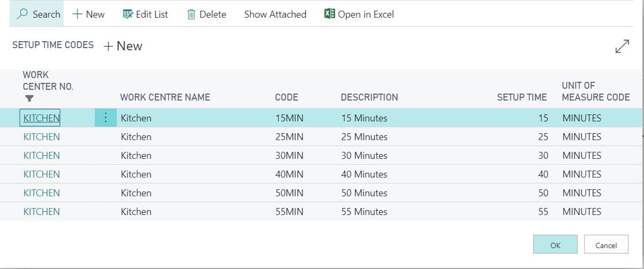Open the three-dot menu on the 15MIN row

pos(105,118)
